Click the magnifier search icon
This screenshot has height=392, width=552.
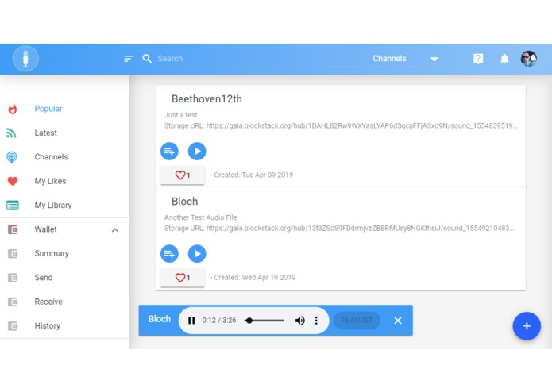pyautogui.click(x=147, y=59)
